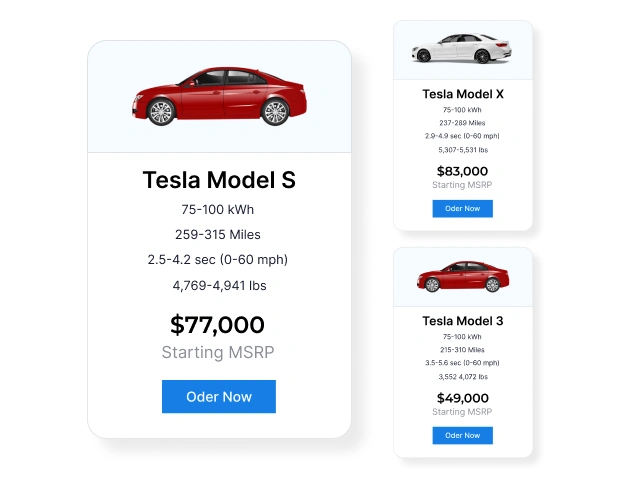Click the 5,307-5,531 lbs weight text
Viewport: 621px width, 479px height.
[x=462, y=149]
